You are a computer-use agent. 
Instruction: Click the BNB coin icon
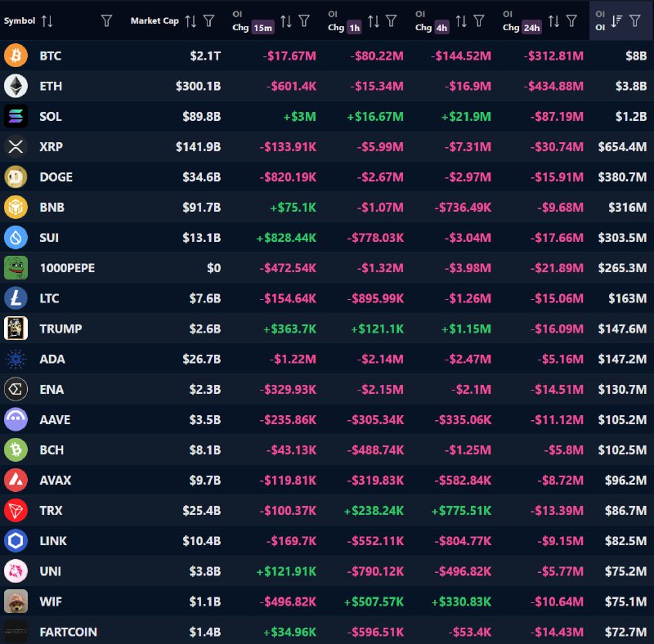point(16,208)
